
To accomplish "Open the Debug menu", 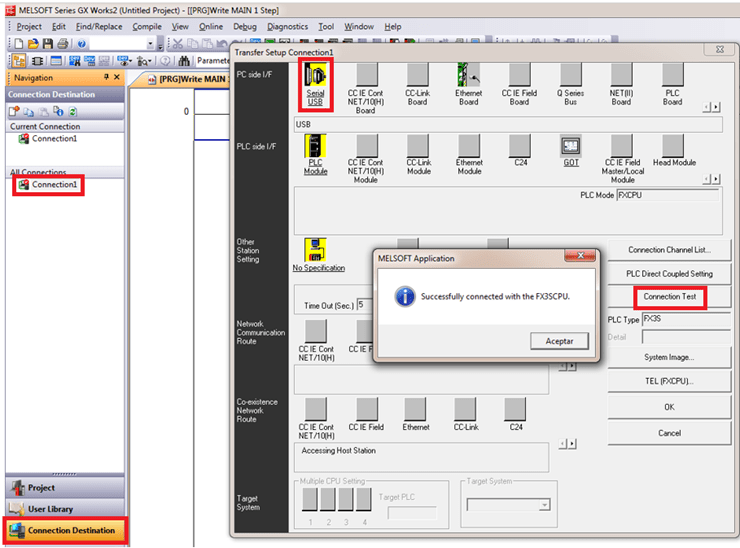I will pyautogui.click(x=245, y=27).
